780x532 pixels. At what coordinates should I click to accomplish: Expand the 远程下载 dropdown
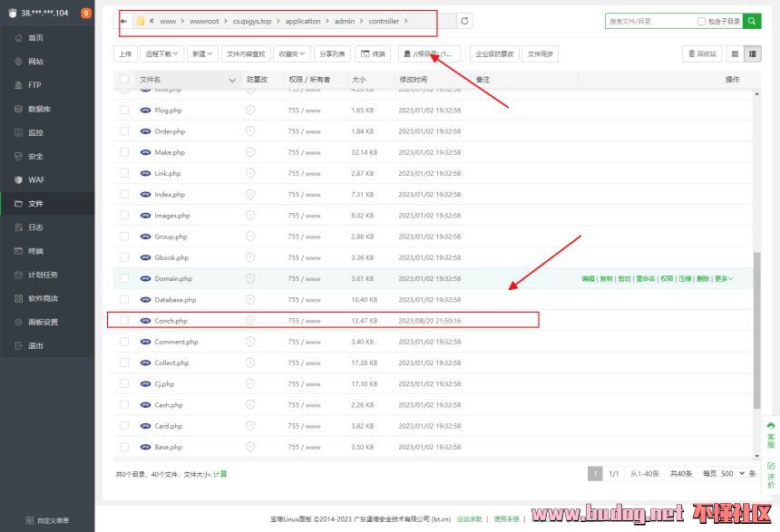[162, 54]
